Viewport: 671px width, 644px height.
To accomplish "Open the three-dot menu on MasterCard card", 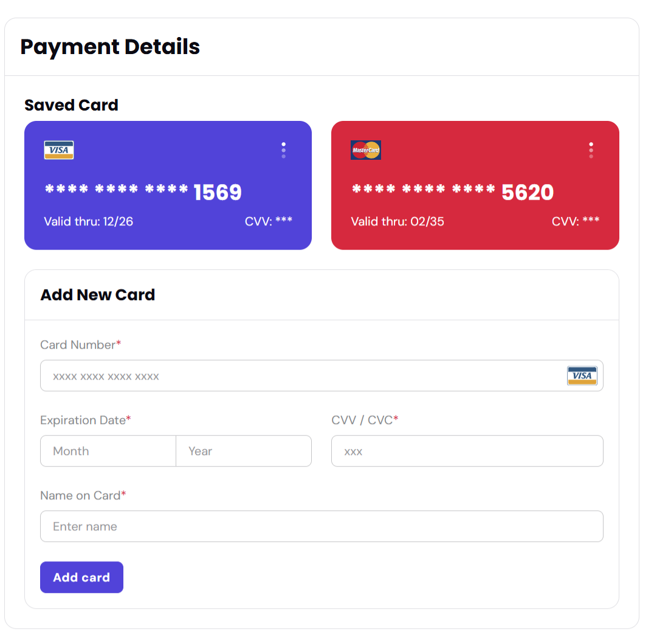I will [x=591, y=150].
